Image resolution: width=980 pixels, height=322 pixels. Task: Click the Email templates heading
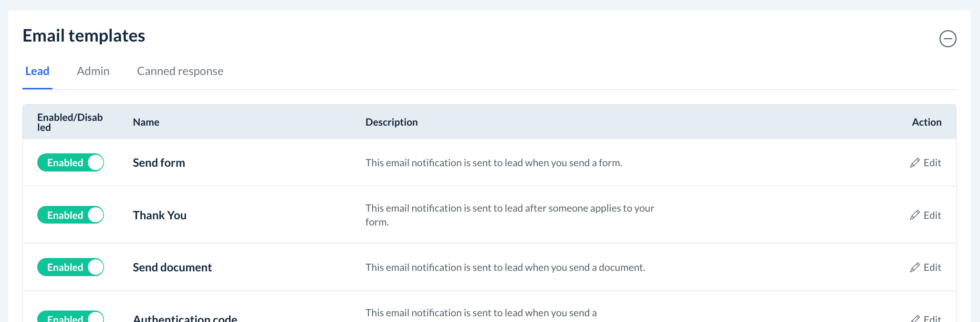[x=84, y=36]
